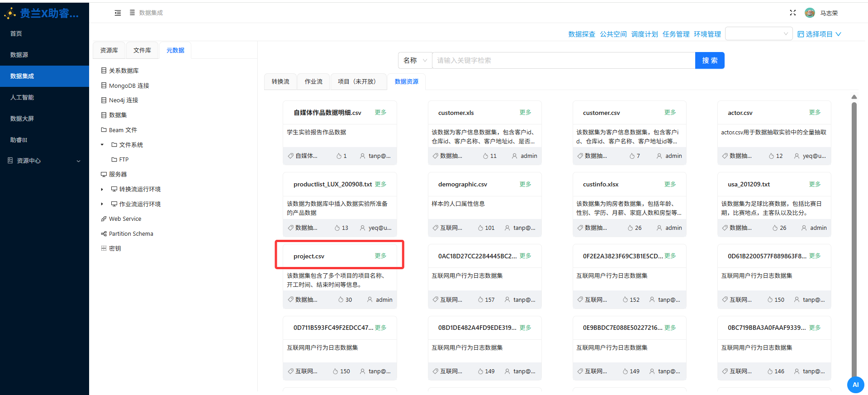Click heat icon on customer.csv card

(632, 156)
